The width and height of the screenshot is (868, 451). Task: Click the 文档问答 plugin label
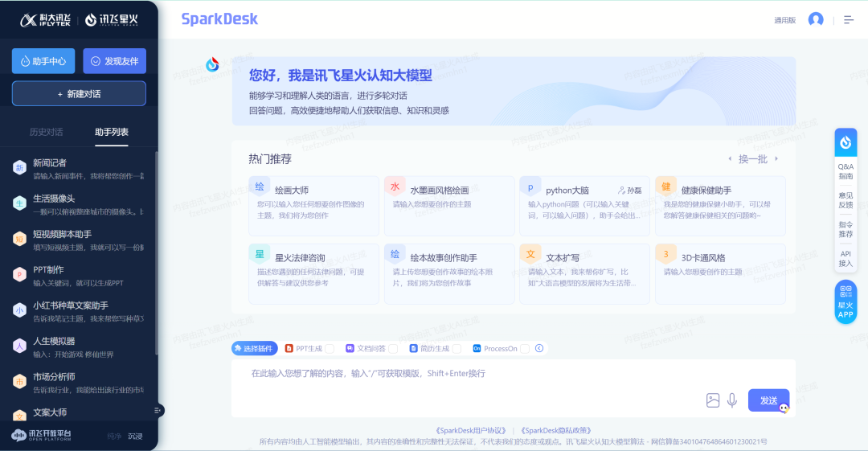371,349
